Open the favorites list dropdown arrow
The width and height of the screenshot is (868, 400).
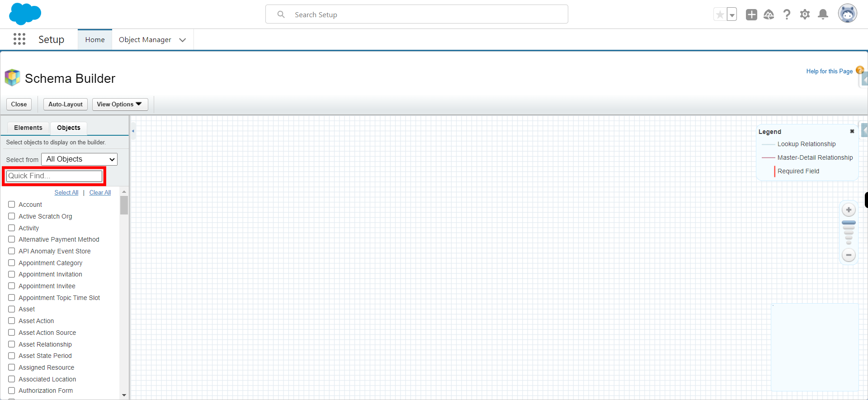tap(732, 14)
